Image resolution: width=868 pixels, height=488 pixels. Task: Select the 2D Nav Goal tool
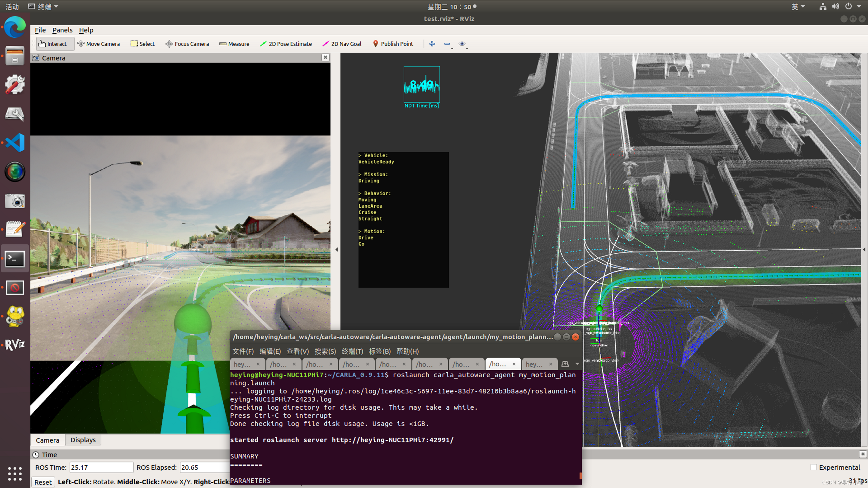[x=342, y=44]
